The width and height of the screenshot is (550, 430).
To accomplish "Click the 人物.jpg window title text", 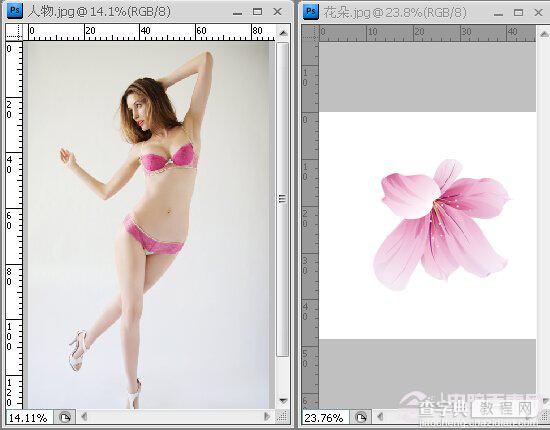I will pyautogui.click(x=99, y=12).
